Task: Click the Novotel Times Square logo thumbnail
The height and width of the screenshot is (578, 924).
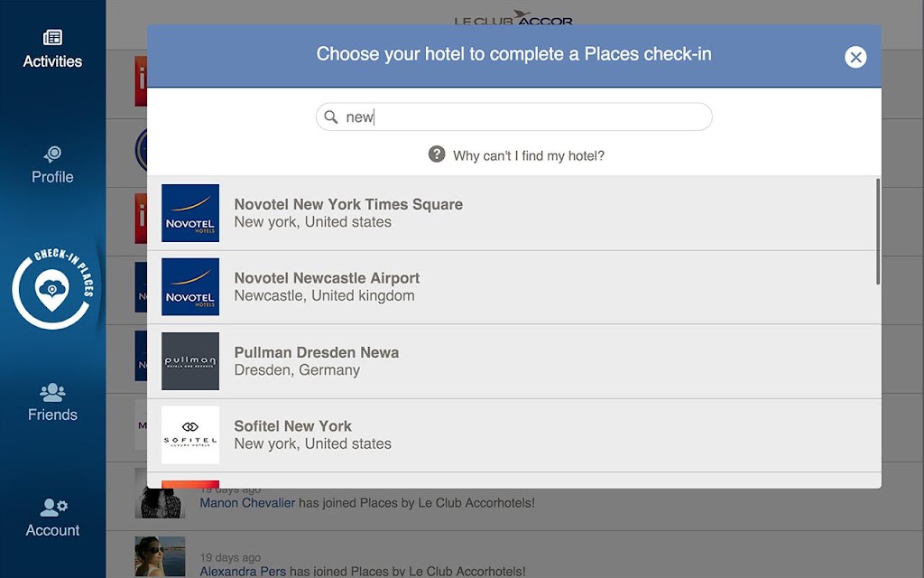Action: coord(190,213)
